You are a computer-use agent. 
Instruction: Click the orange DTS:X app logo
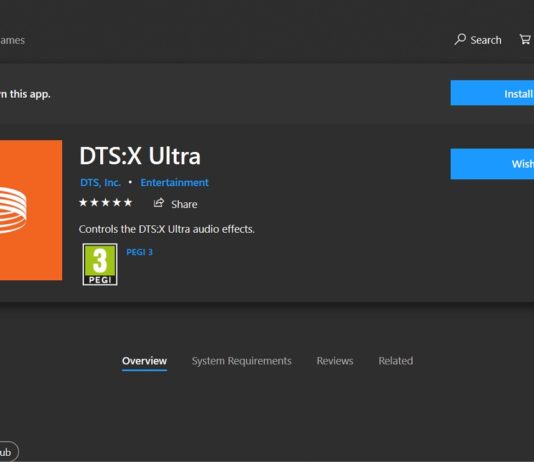[31, 210]
